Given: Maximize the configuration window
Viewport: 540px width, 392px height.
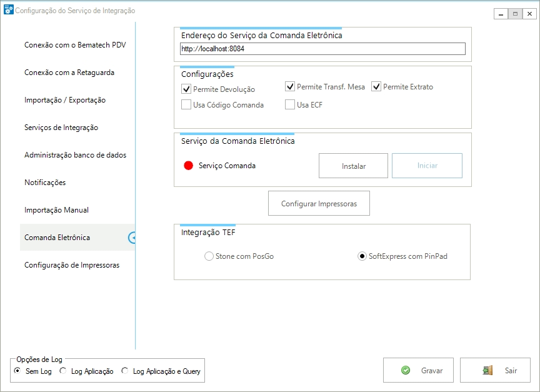Looking at the screenshot, I should [x=515, y=14].
